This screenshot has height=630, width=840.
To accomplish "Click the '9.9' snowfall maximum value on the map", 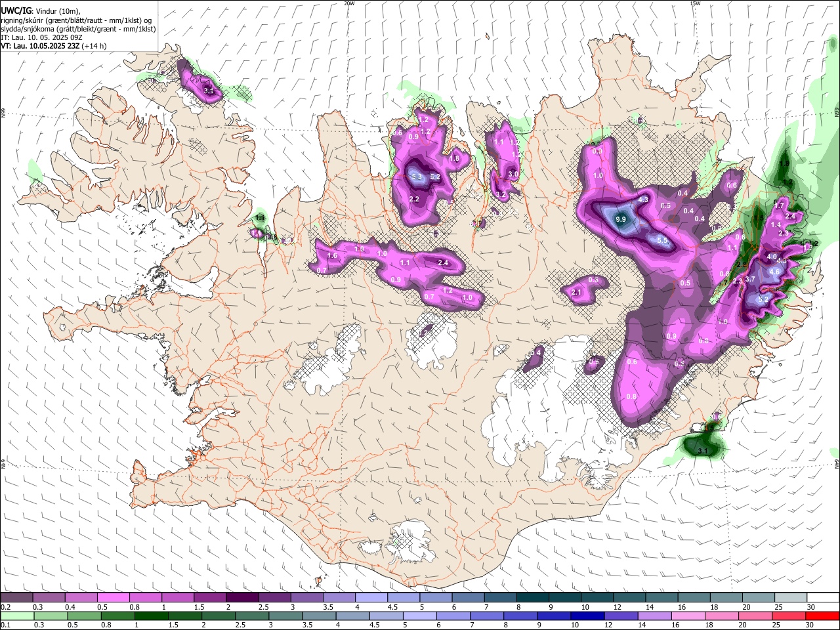I will coord(621,219).
